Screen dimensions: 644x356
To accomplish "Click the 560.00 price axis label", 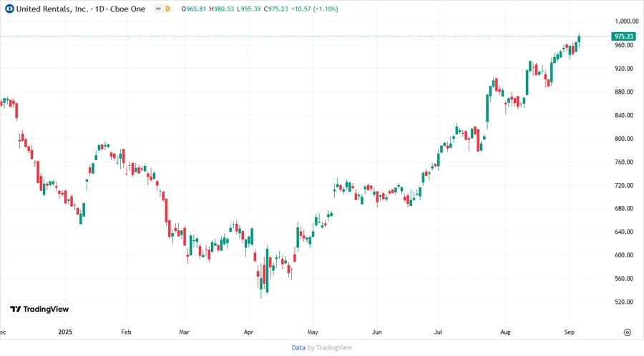I will [624, 279].
